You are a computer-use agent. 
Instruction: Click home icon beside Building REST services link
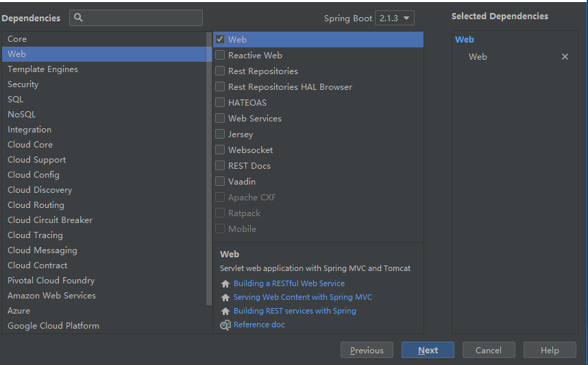(x=225, y=311)
